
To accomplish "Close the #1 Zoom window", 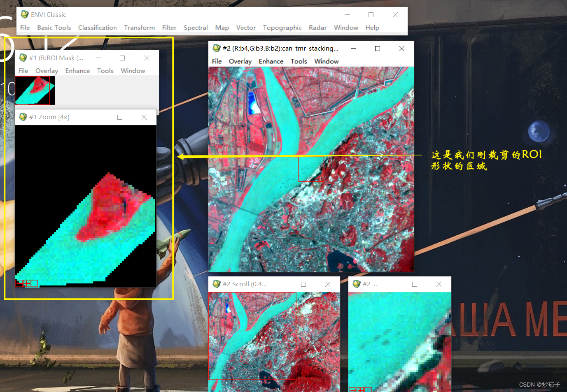I will 144,117.
